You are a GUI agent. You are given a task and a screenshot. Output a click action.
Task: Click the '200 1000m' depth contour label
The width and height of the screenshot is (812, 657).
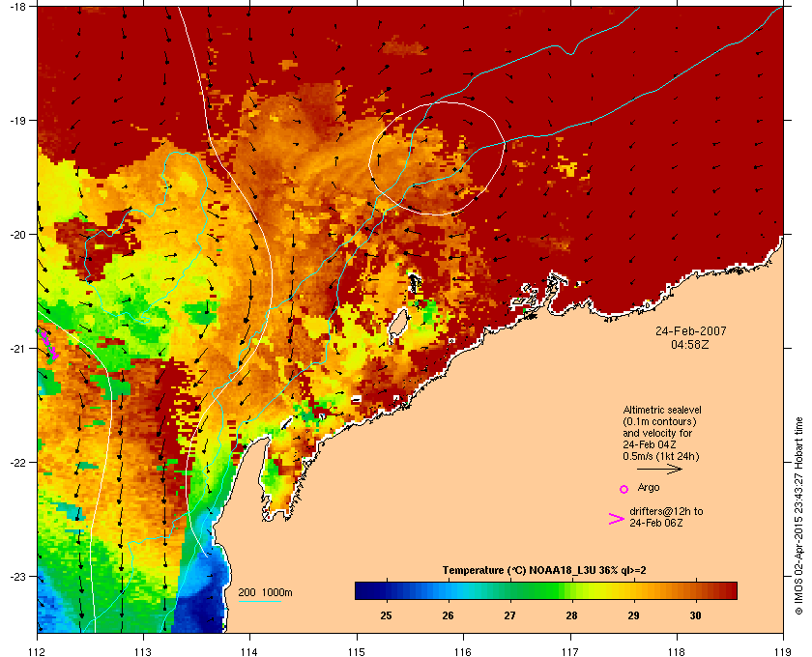tap(265, 592)
